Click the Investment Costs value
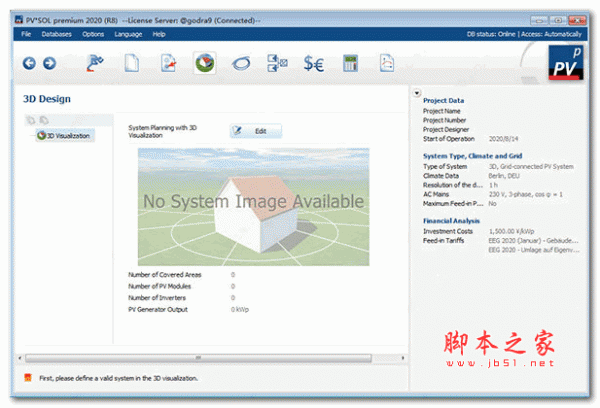Screen dimensions: 600x408 point(511,231)
